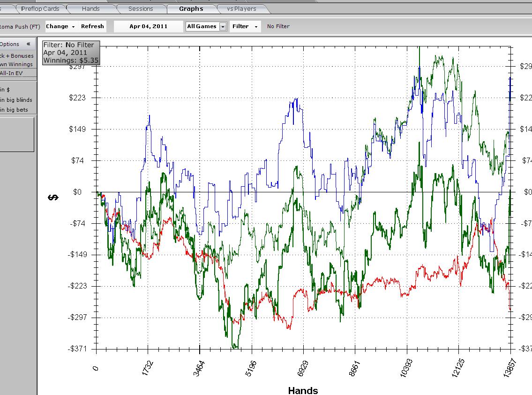Enable the All-In EV graph line
The width and height of the screenshot is (532, 395).
click(11, 73)
